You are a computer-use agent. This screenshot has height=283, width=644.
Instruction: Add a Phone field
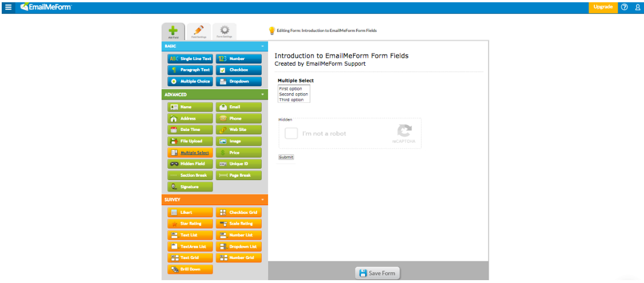(x=239, y=118)
